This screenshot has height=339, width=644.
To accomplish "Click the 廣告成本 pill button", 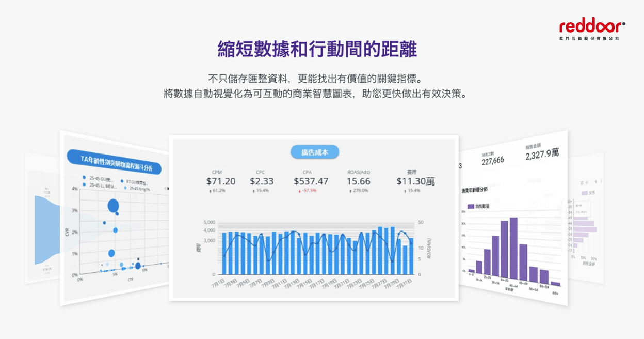I will [x=314, y=152].
